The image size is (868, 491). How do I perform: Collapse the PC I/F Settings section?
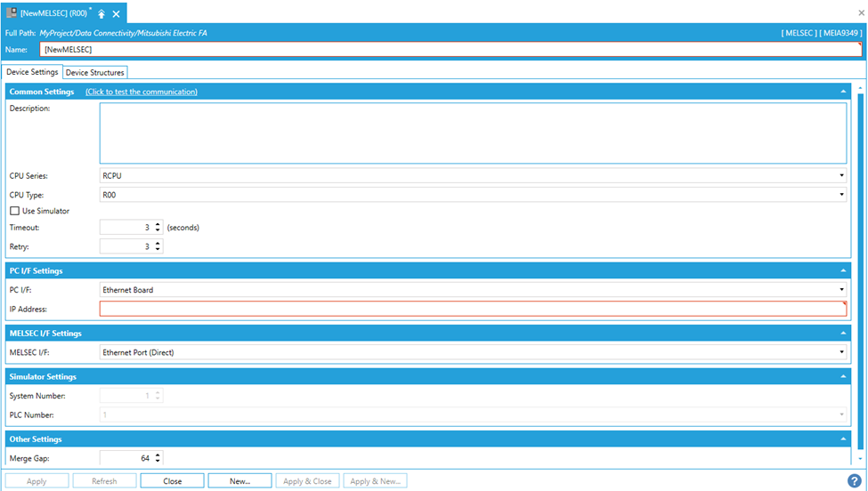pos(843,271)
